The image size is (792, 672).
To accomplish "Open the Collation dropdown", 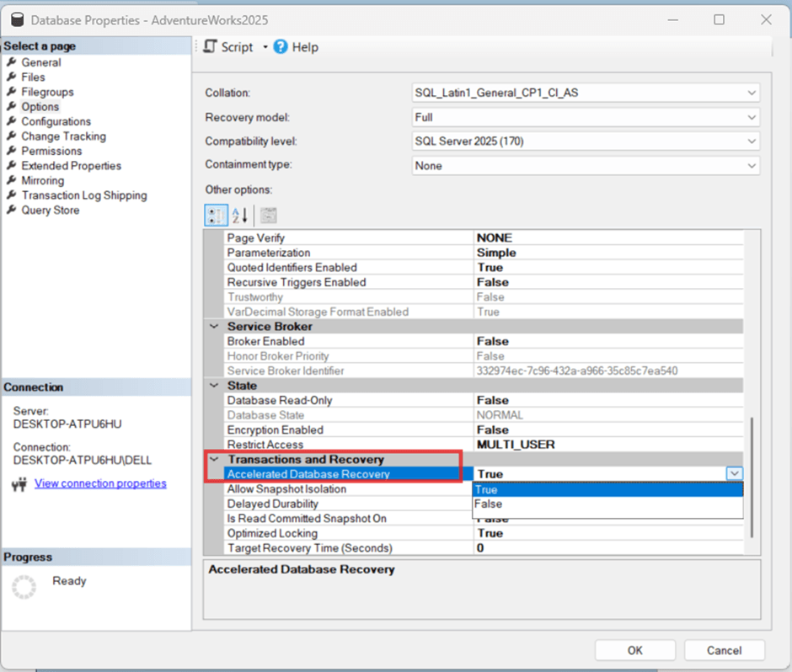I will pos(586,93).
